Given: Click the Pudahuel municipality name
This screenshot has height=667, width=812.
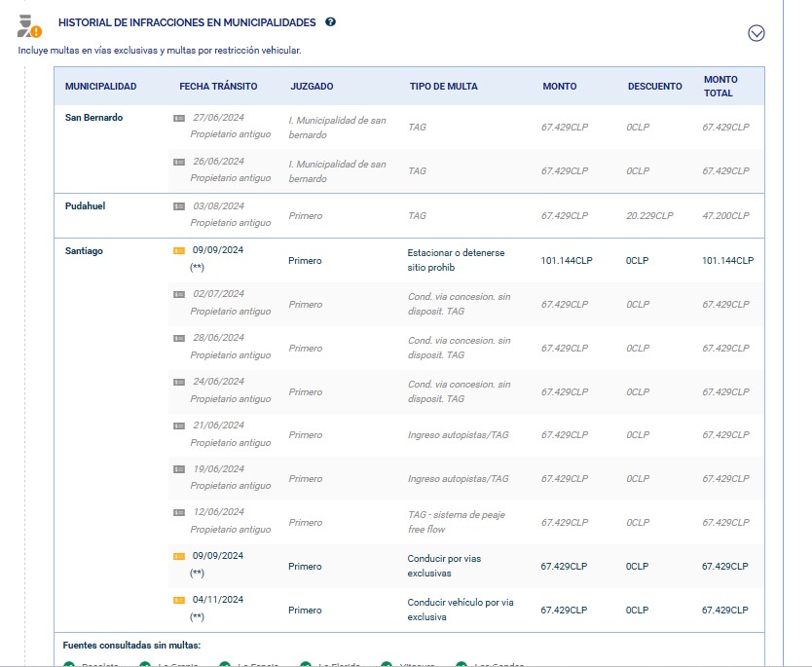Looking at the screenshot, I should [85, 206].
